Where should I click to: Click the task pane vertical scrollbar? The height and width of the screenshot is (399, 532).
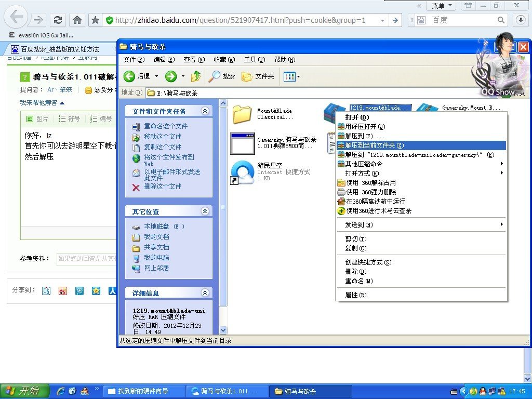point(223,208)
